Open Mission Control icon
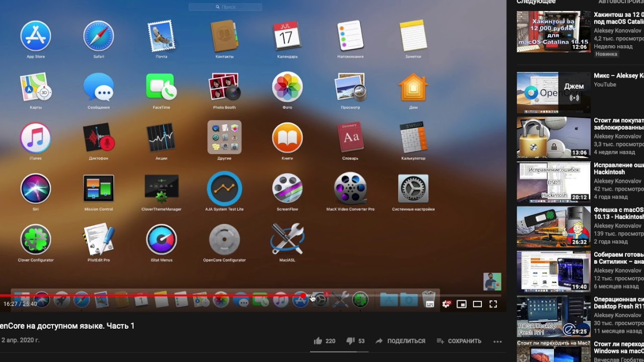644x362 pixels. (99, 189)
